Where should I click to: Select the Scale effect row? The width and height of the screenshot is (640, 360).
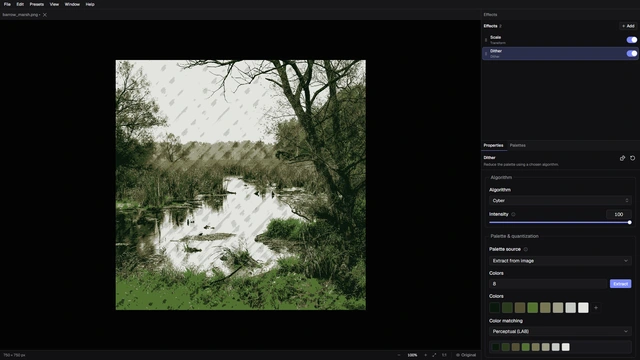point(560,40)
